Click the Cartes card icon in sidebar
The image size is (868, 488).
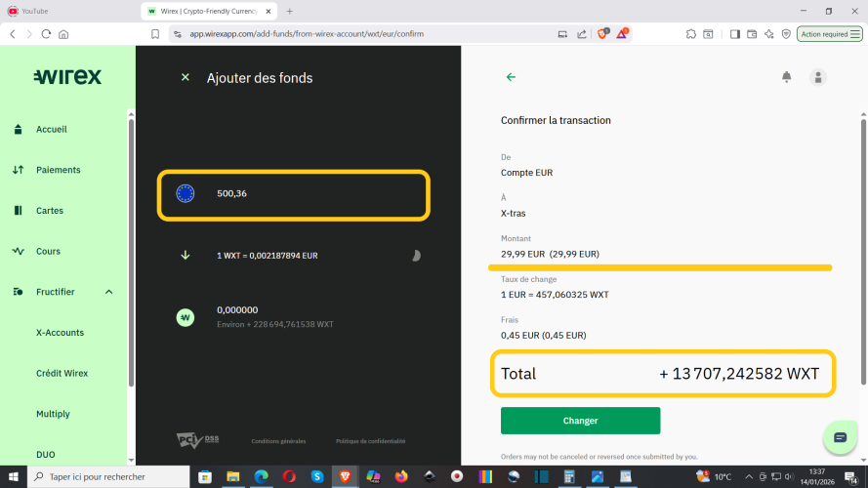coord(18,210)
